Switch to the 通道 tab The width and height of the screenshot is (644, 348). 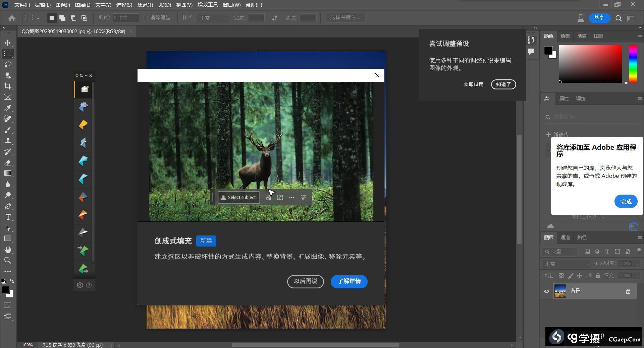[x=565, y=237]
